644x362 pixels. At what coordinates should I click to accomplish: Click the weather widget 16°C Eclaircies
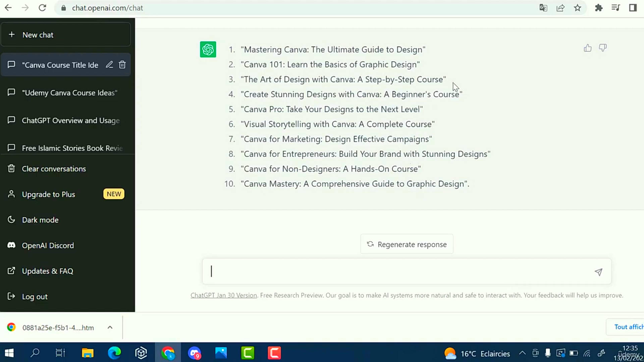pos(477,354)
